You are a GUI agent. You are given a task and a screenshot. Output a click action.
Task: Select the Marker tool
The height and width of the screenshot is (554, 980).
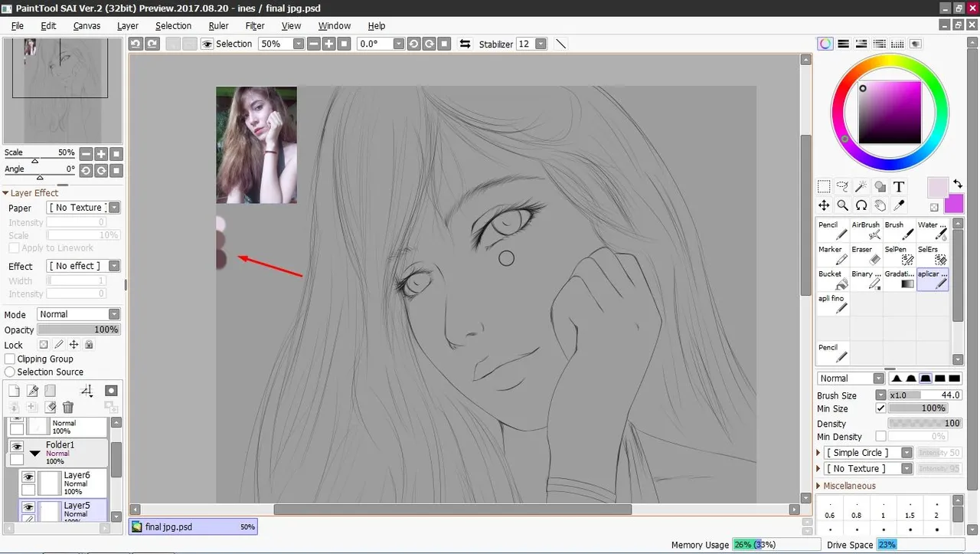tap(833, 254)
